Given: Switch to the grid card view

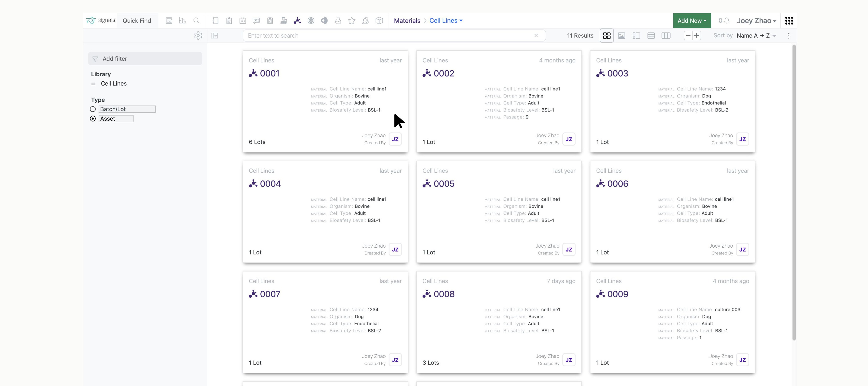Looking at the screenshot, I should [x=607, y=36].
